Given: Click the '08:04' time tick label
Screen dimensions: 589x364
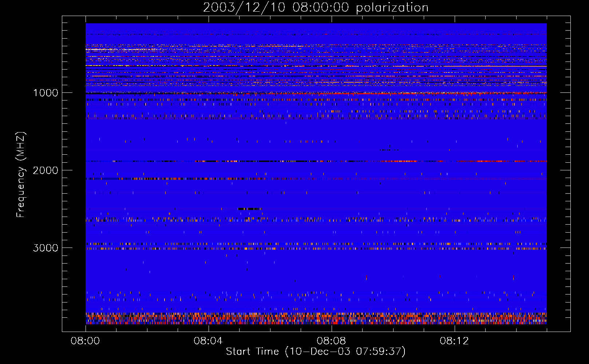Looking at the screenshot, I should click(208, 341).
